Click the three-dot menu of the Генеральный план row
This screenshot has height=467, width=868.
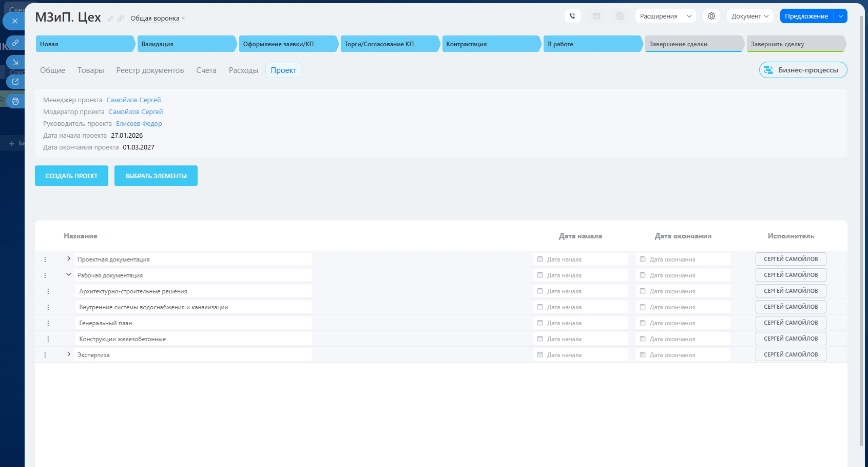[x=48, y=323]
